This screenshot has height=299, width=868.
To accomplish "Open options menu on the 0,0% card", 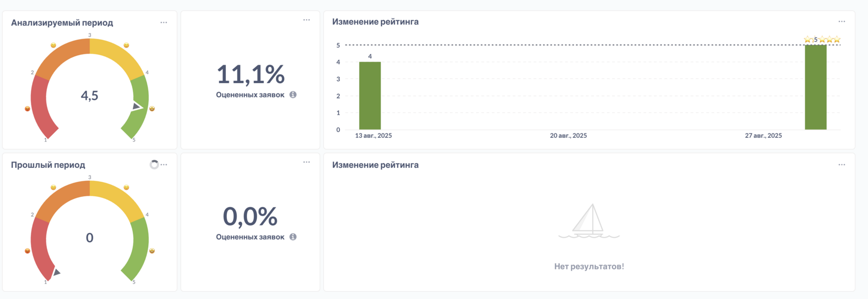I will (306, 162).
